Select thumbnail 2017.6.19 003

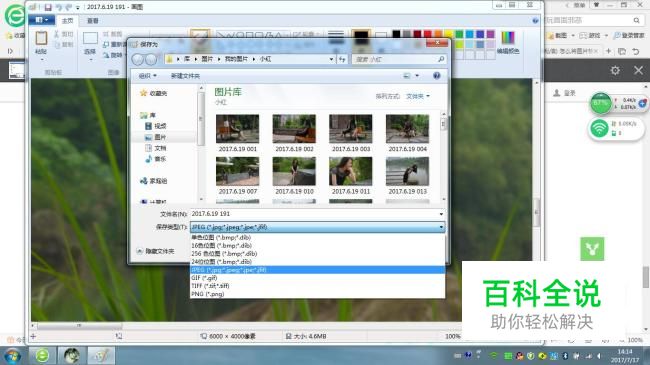point(351,133)
